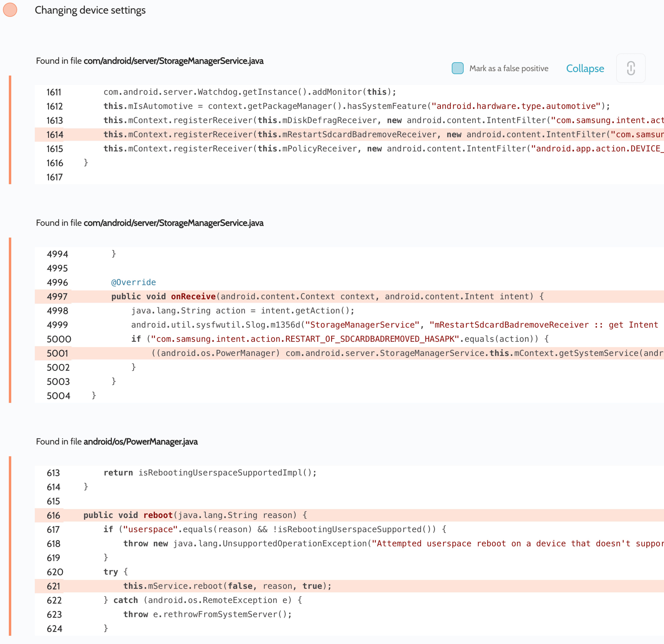
Task: Click the @Override annotation
Action: click(134, 282)
